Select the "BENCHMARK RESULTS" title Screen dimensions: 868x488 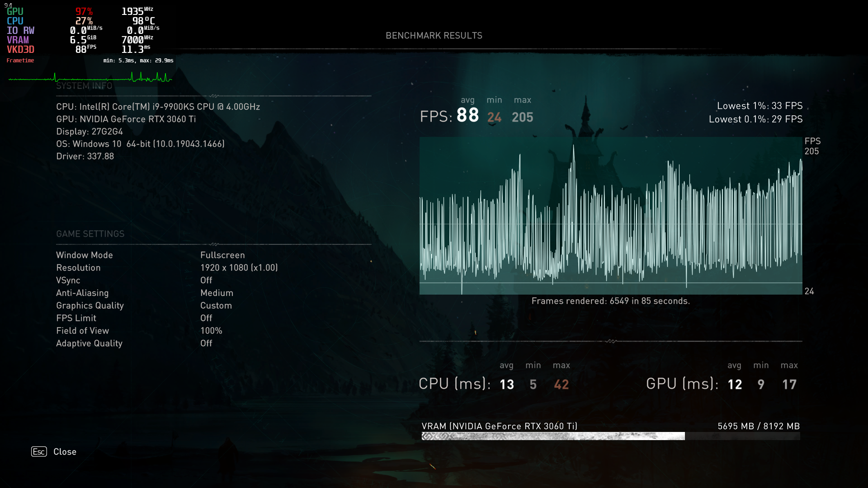coord(434,36)
